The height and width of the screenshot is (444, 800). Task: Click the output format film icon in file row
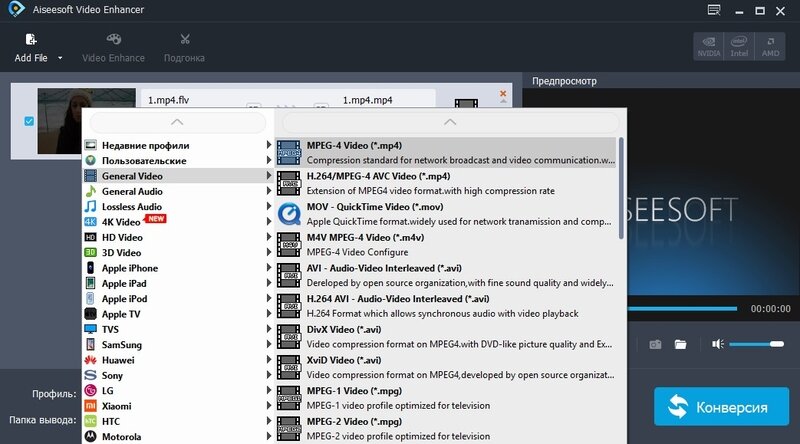[x=466, y=103]
